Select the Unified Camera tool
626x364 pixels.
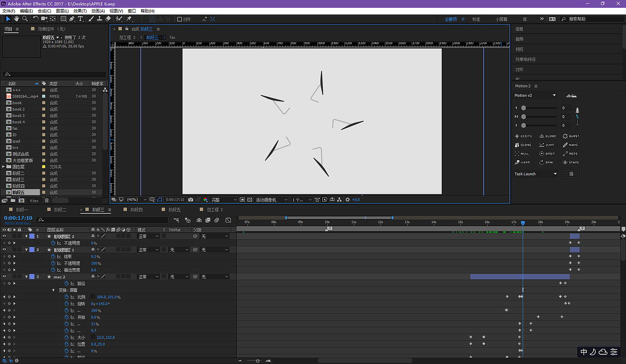(x=45, y=19)
